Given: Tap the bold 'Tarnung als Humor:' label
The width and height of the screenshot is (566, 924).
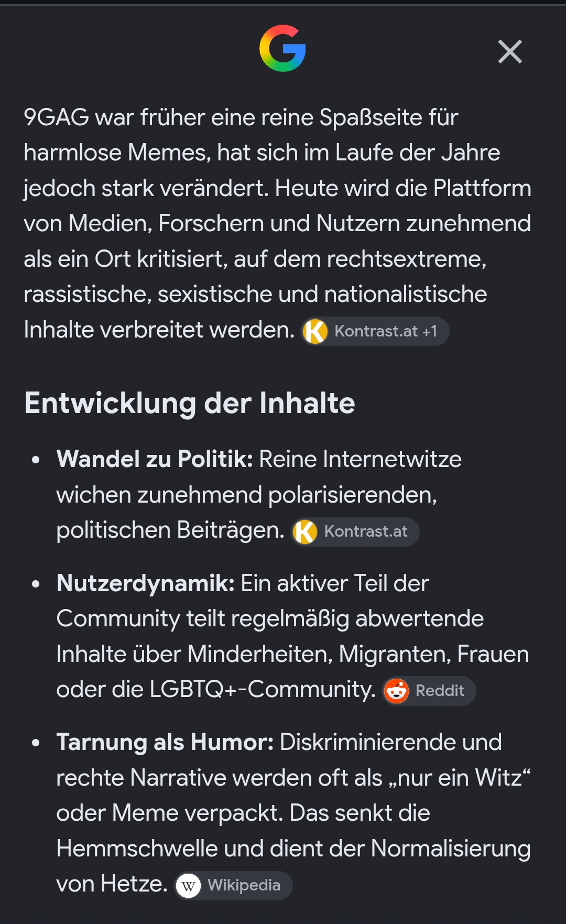Looking at the screenshot, I should (x=165, y=742).
